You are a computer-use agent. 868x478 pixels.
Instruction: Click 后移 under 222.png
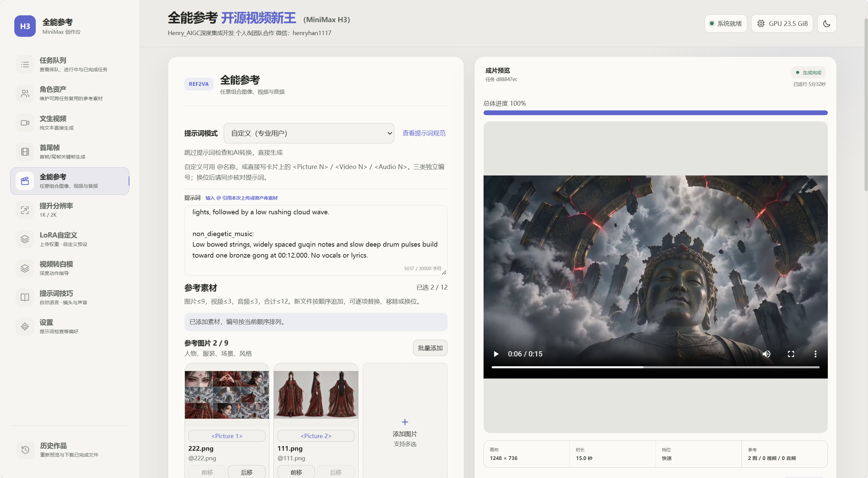click(x=247, y=472)
